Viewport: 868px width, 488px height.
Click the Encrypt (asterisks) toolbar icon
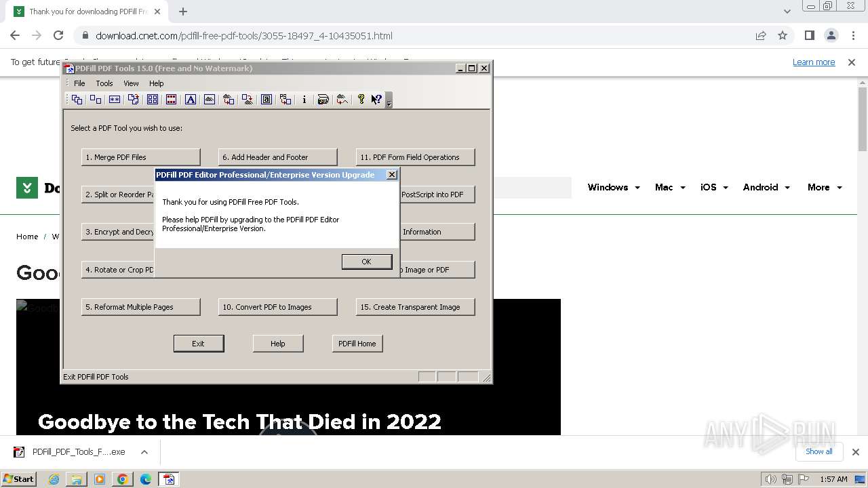[x=115, y=100]
